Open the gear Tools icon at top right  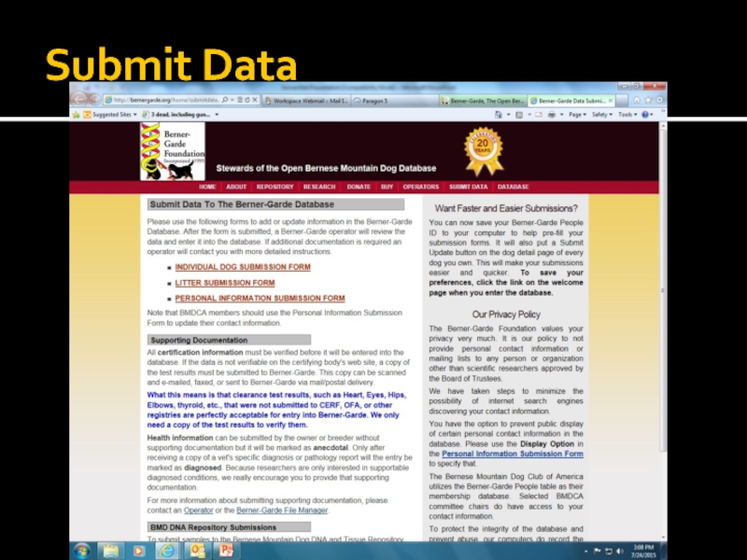pos(660,100)
